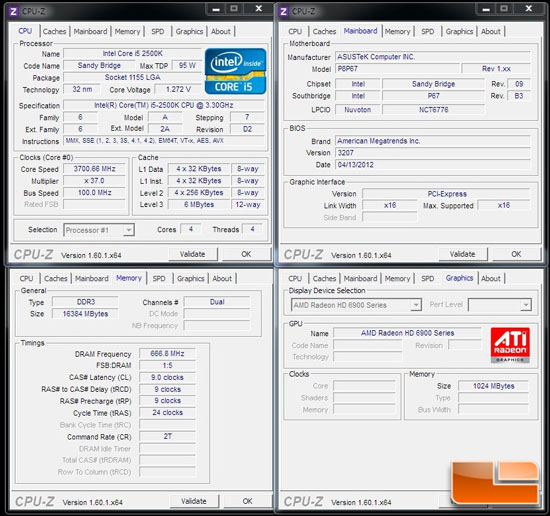Viewport: 550px width, 516px height.
Task: Click the graphic interface version PCI-Express
Action: click(x=447, y=194)
